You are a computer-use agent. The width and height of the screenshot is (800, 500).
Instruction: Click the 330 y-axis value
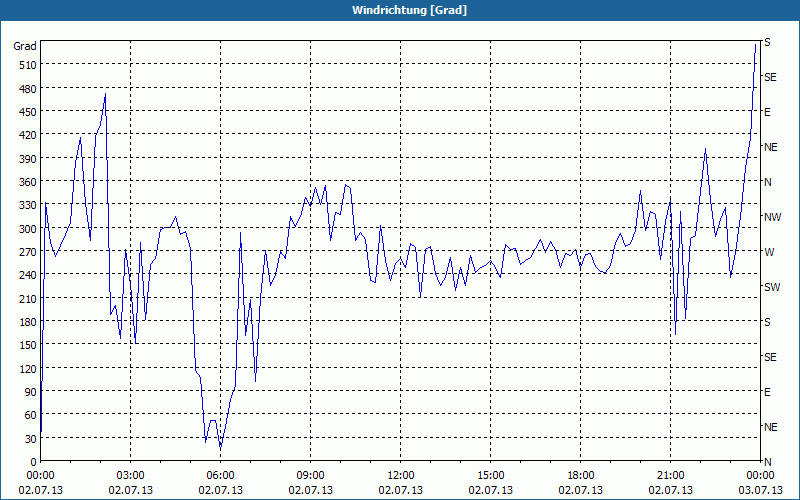(x=28, y=205)
